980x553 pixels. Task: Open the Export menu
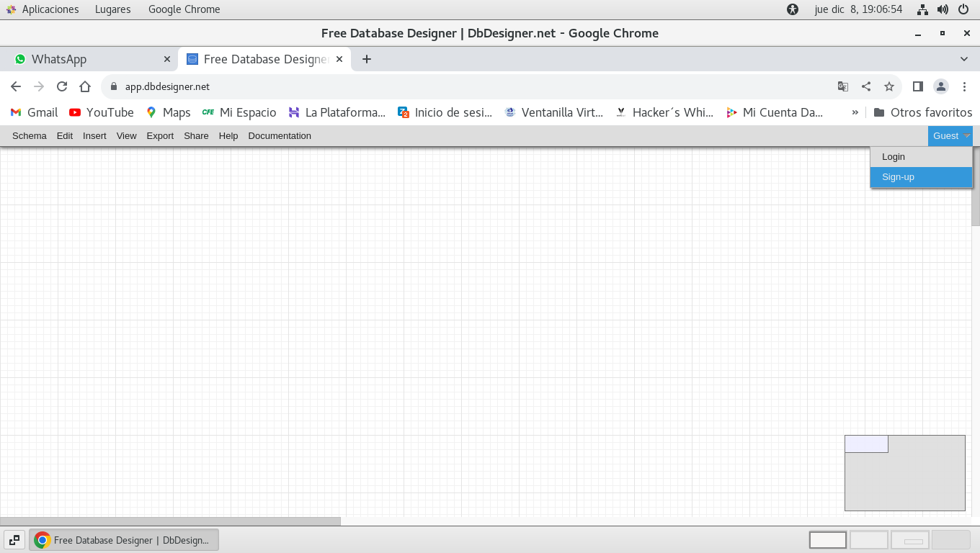click(x=160, y=136)
